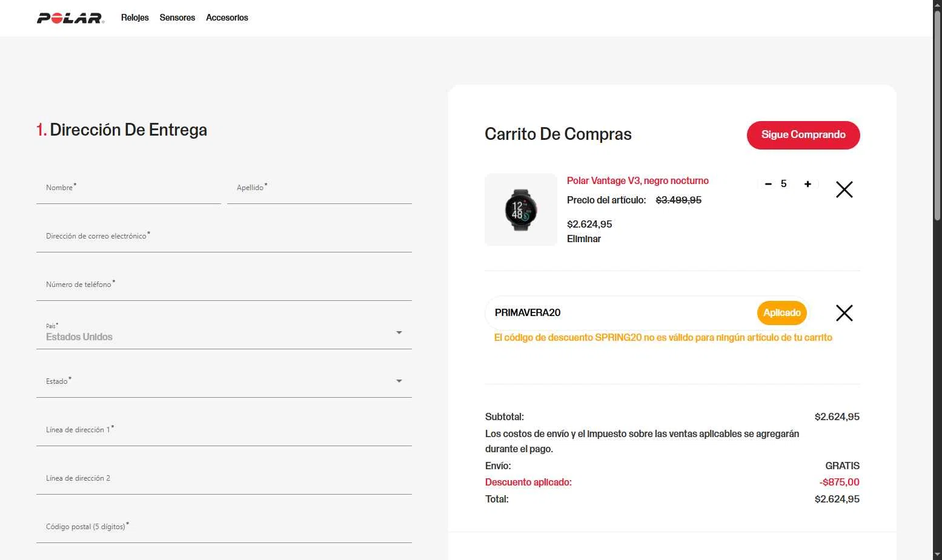The width and height of the screenshot is (942, 560).
Task: Click the page scrollbar thumb
Action: [937, 115]
